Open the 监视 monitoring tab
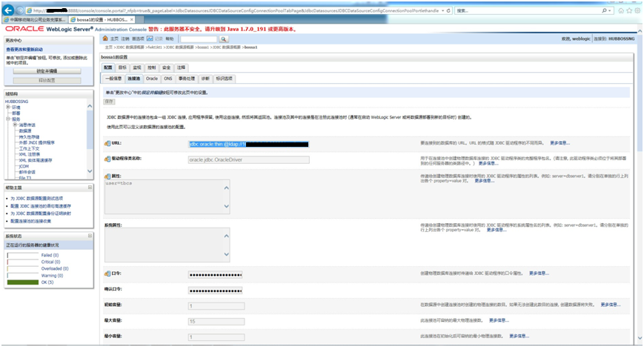The height and width of the screenshot is (347, 644). pos(137,67)
